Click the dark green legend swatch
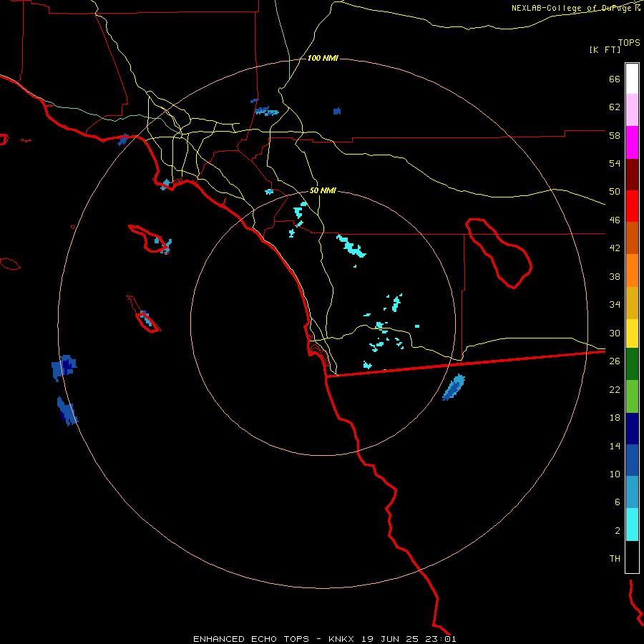The image size is (644, 644). (632, 364)
